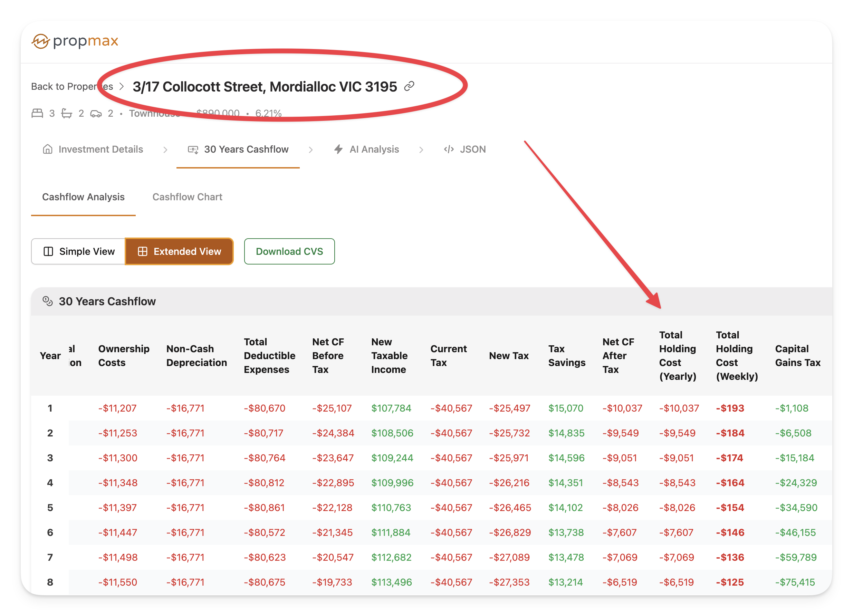Click the Capital Gains Tax header

[798, 356]
